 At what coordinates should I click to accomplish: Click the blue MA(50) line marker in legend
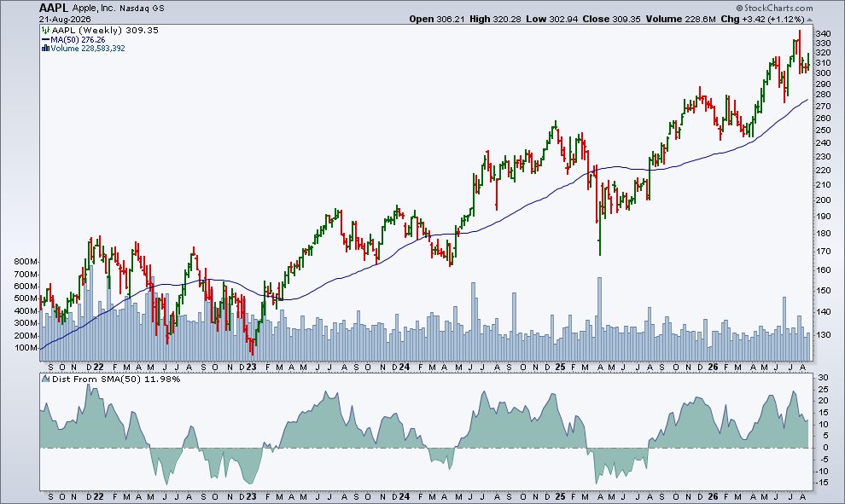pyautogui.click(x=45, y=40)
